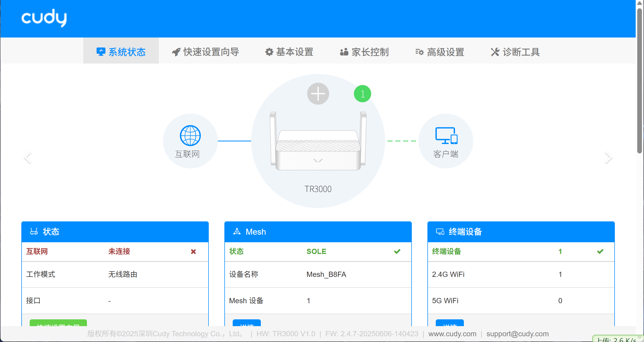Viewport: 644px width, 342px height.
Task: Open the 基本设置 menu
Action: 289,52
